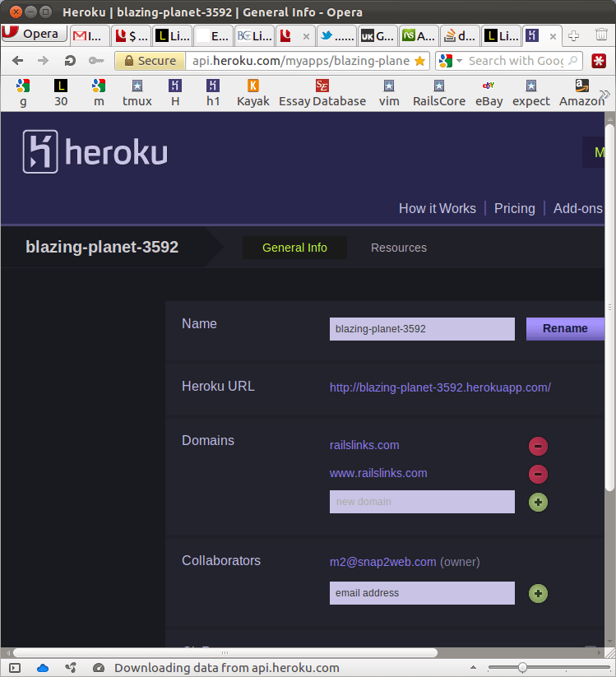Click the collaborator email address field
The height and width of the screenshot is (677, 616).
422,593
